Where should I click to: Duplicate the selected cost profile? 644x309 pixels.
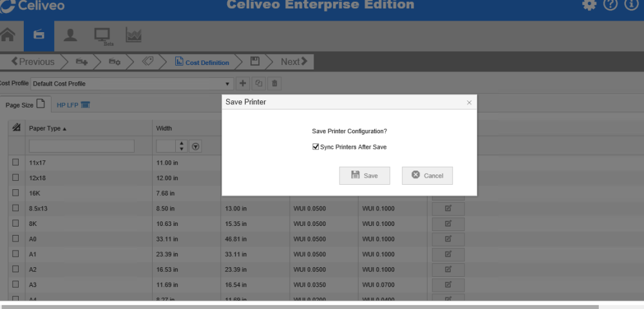click(x=259, y=83)
